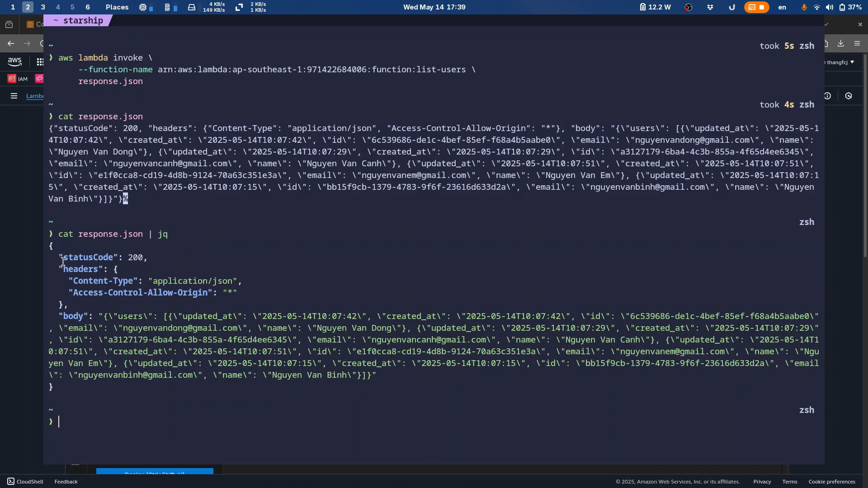
Task: Click the browser forward arrow
Action: coord(27,44)
